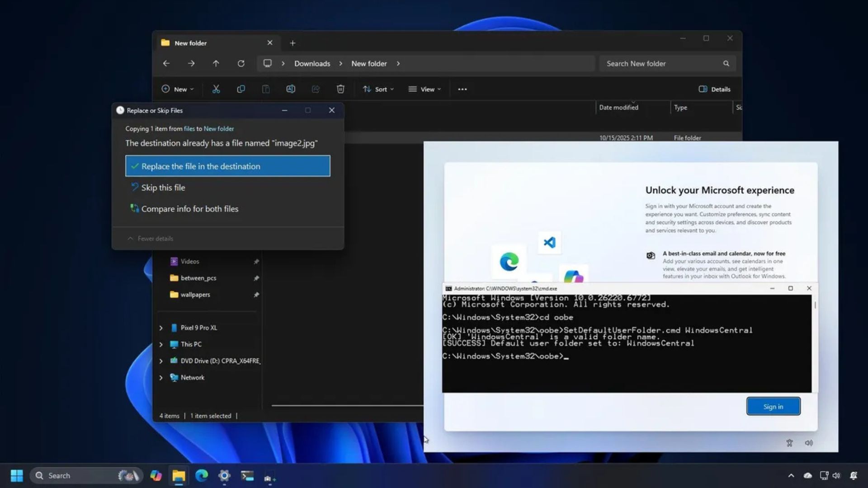
Task: Open the Sort dropdown menu
Action: (378, 89)
